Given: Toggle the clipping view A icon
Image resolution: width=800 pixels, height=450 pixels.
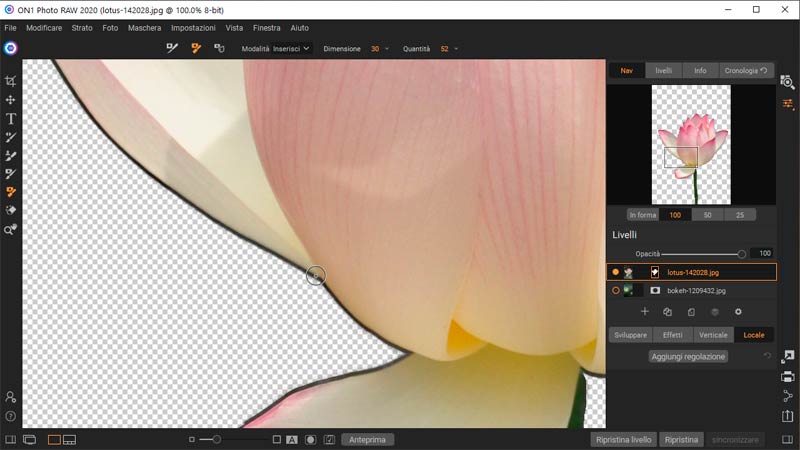Looking at the screenshot, I should (292, 439).
